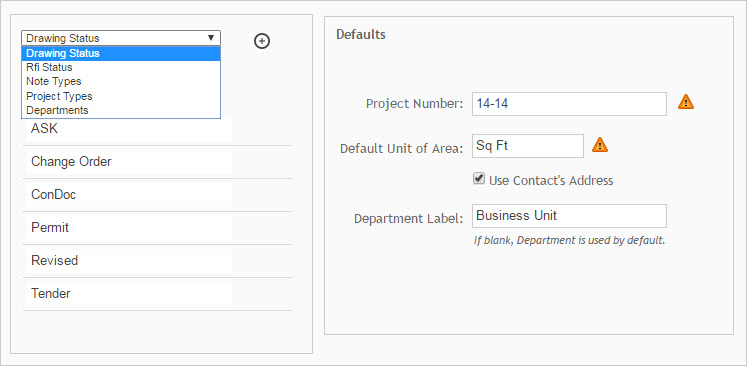
Task: Collapse the Drawing Status dropdown arrow
Action: tap(211, 38)
